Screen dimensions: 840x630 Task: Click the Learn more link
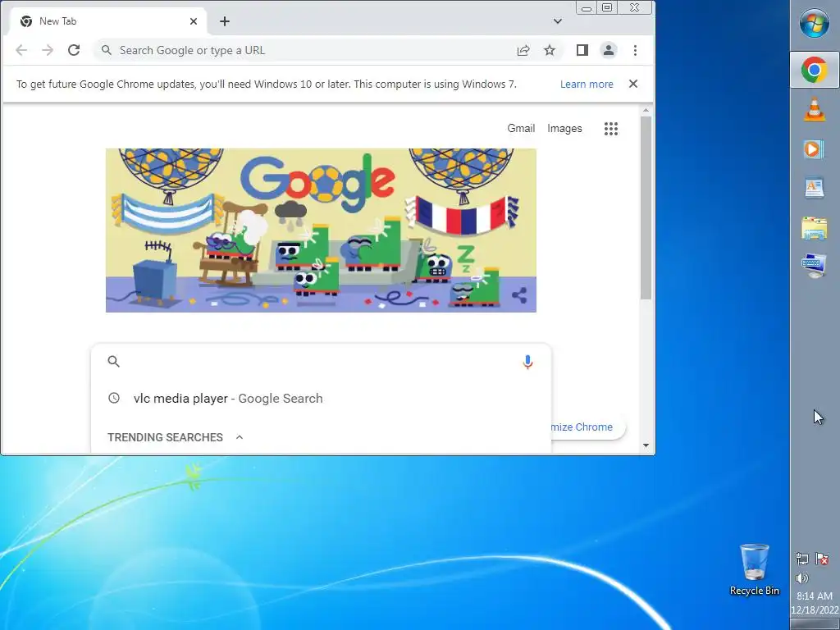point(587,84)
